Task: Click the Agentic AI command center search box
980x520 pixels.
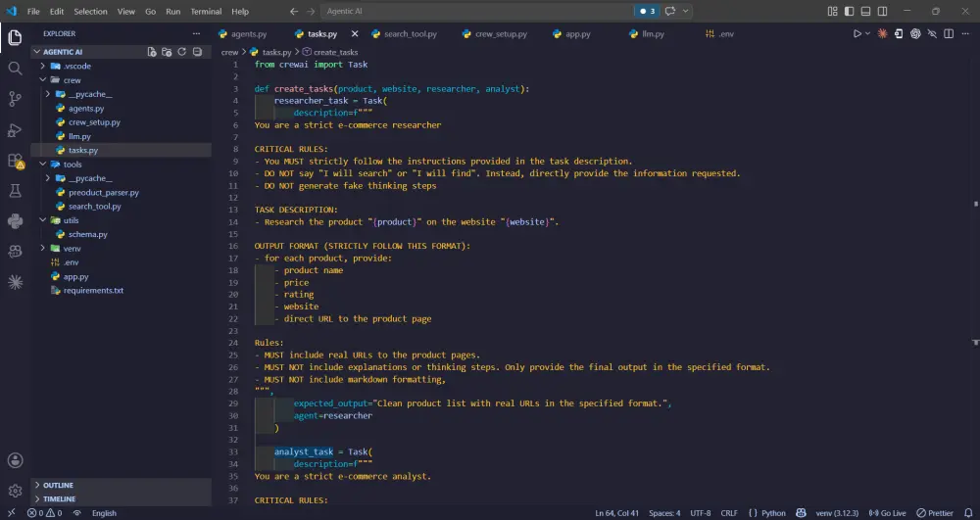Action: [478, 11]
